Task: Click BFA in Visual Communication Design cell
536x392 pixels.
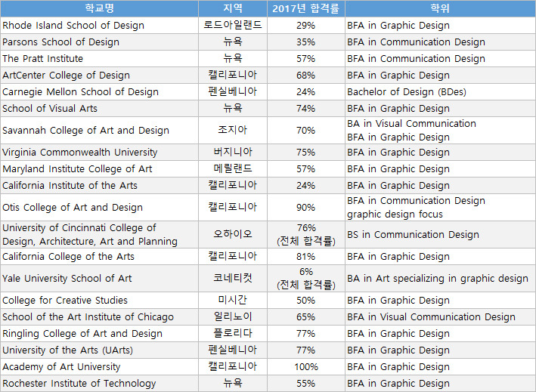Action: click(x=440, y=317)
